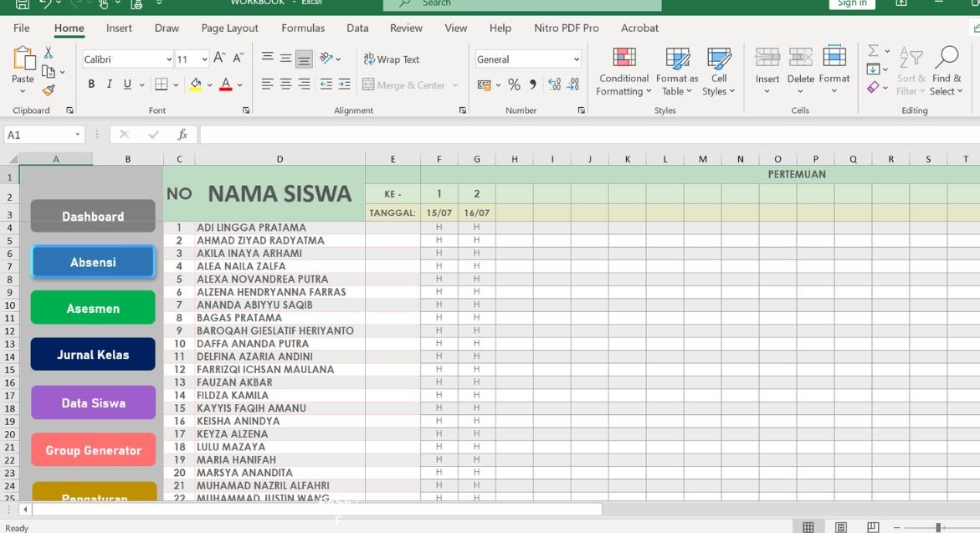
Task: Toggle Bold formatting
Action: 91,85
